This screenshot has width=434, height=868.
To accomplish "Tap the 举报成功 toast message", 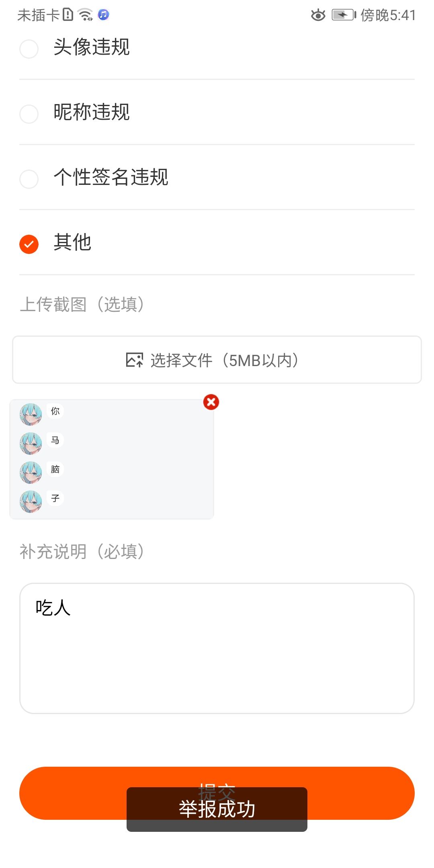I will click(x=217, y=809).
